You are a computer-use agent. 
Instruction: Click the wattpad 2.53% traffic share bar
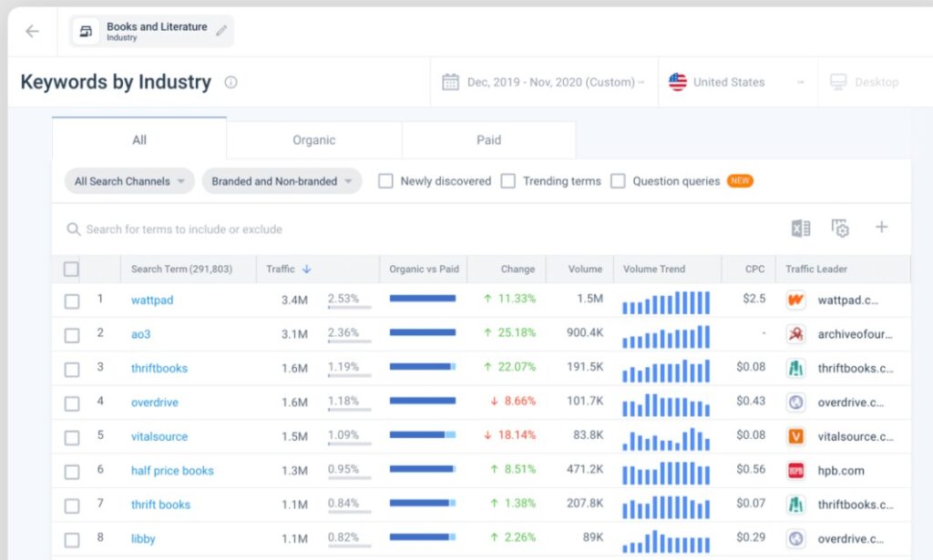coord(349,308)
